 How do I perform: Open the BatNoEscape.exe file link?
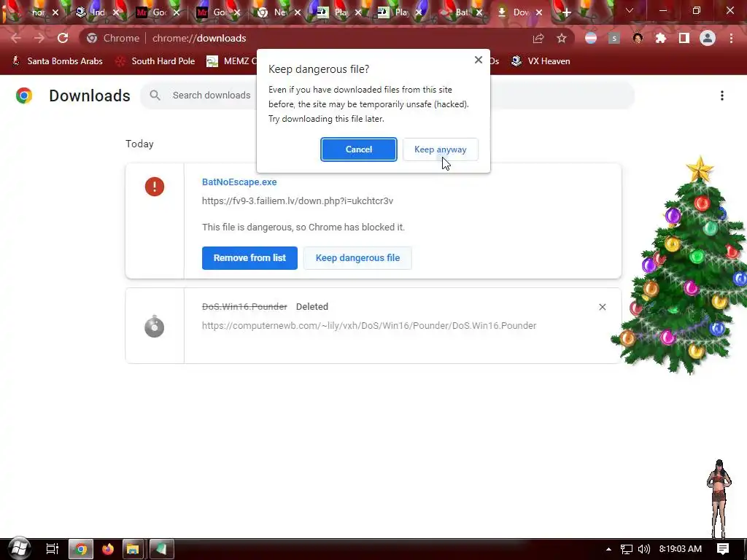click(239, 182)
